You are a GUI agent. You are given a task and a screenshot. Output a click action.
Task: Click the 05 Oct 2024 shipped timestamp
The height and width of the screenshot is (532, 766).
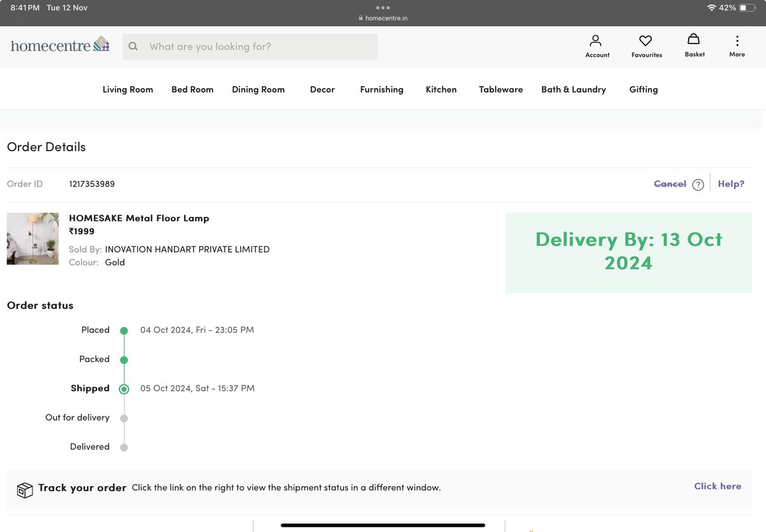[x=197, y=388]
